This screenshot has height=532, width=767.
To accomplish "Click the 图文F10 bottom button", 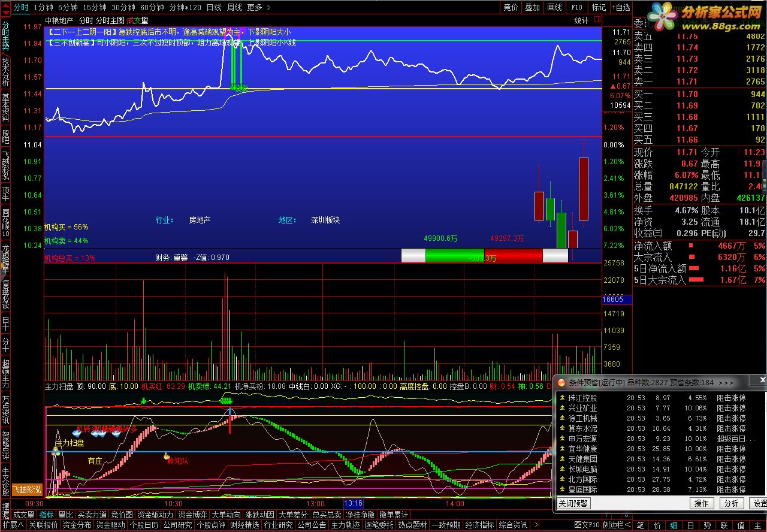I will (x=586, y=525).
